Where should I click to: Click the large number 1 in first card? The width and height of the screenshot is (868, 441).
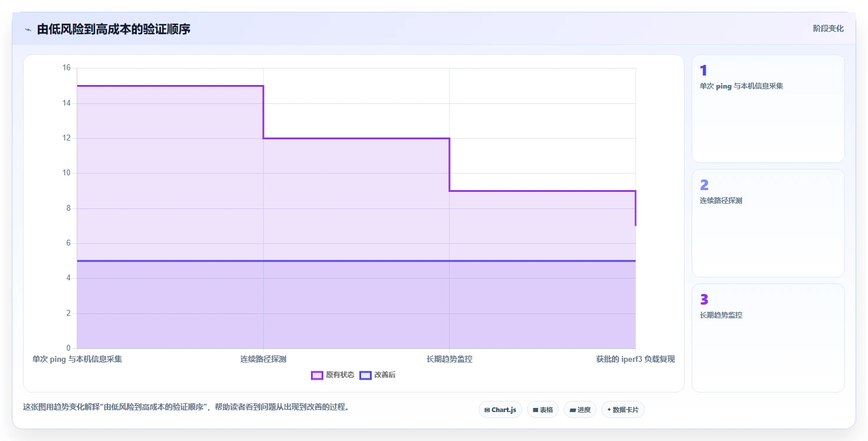coord(703,71)
